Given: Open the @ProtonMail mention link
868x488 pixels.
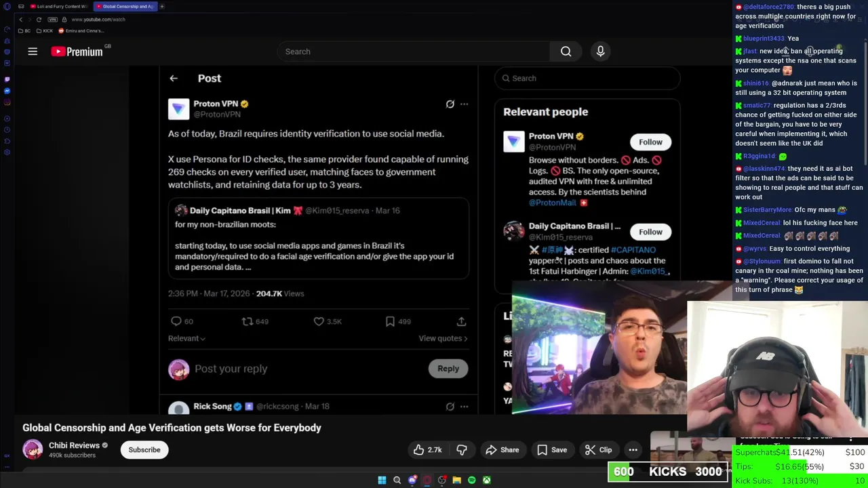Looking at the screenshot, I should tap(552, 203).
